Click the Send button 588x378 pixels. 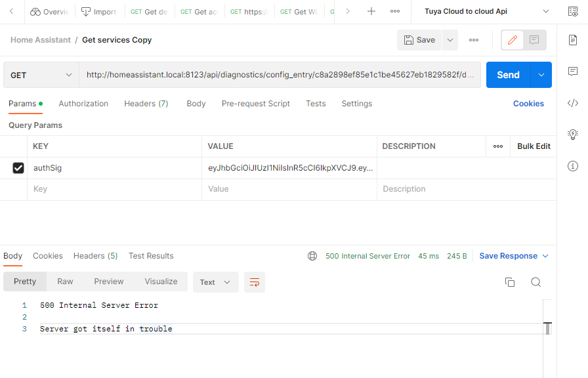click(507, 75)
